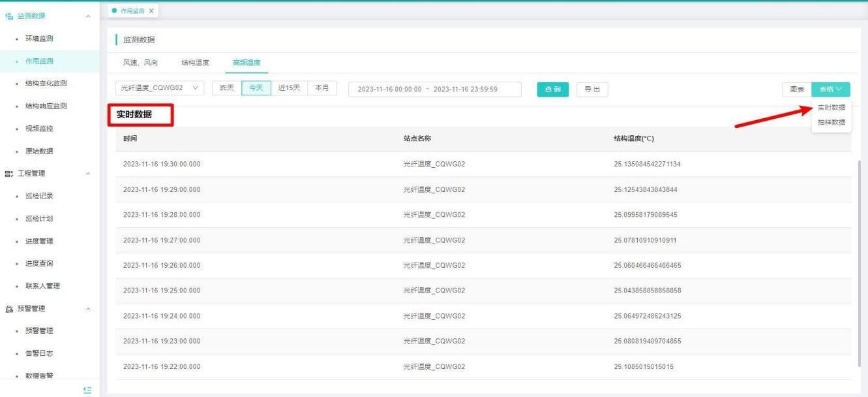This screenshot has height=397, width=868.
Task: Click the 工程管理 section icon in sidebar
Action: point(9,174)
